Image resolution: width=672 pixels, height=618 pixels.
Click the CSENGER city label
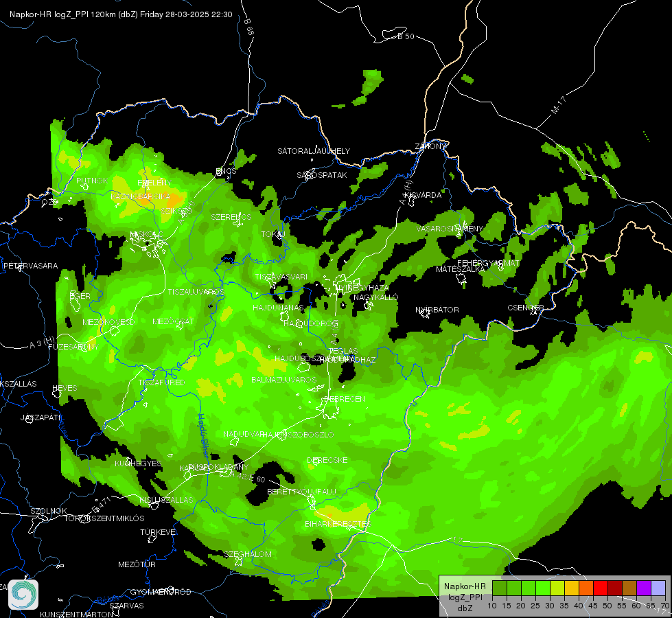tap(525, 308)
